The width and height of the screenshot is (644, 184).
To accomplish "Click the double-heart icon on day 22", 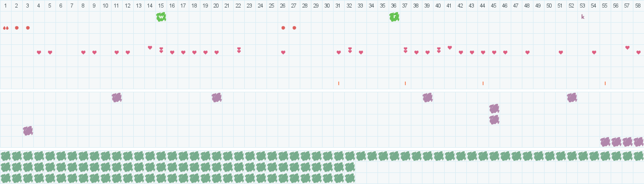I will pos(239,50).
